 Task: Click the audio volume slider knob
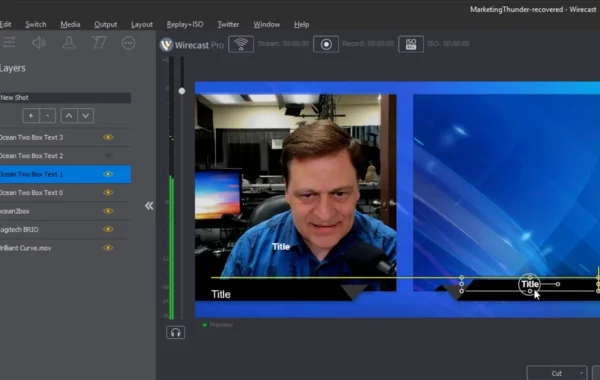tap(182, 91)
